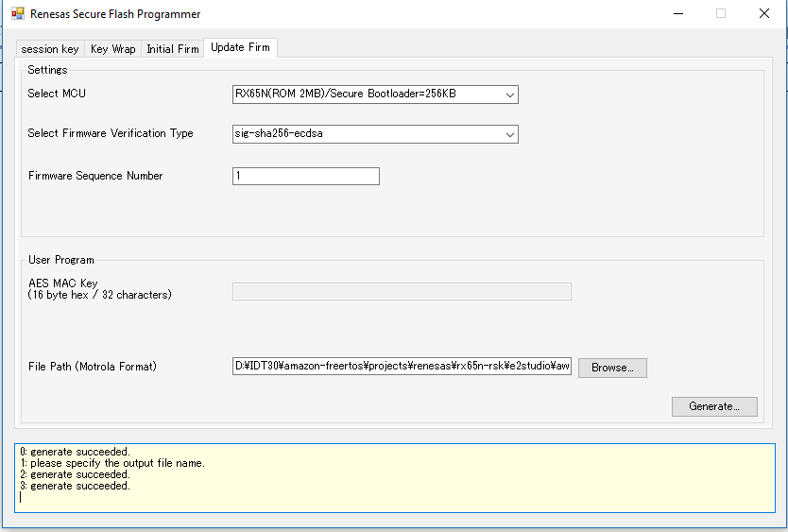The image size is (788, 532).
Task: Select the Update Firm tab
Action: click(x=240, y=47)
